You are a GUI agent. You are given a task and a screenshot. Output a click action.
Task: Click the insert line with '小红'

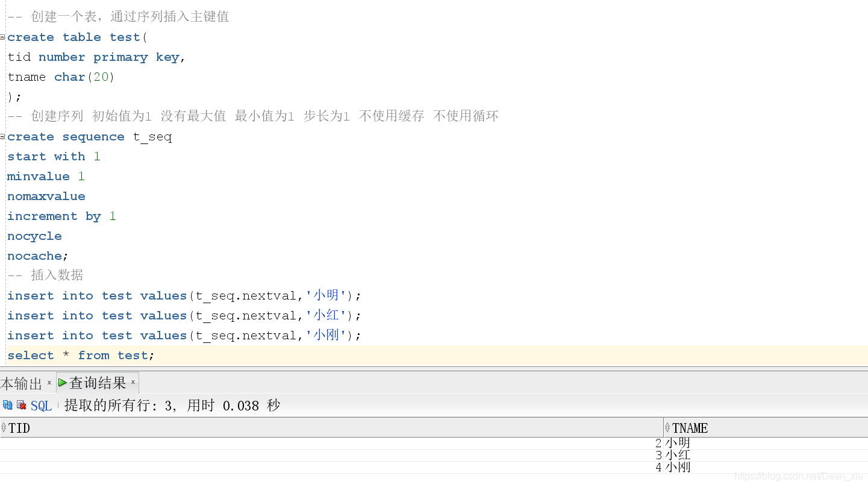point(184,316)
